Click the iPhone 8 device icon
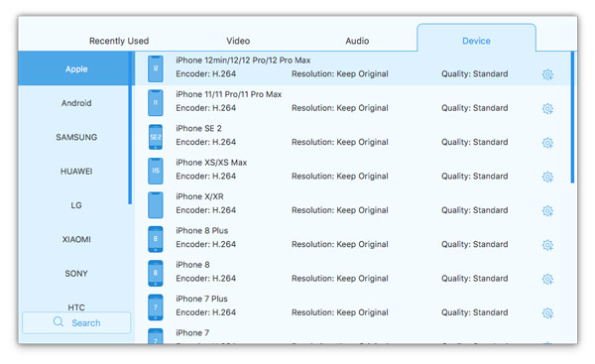Image resolution: width=595 pixels, height=364 pixels. [156, 274]
